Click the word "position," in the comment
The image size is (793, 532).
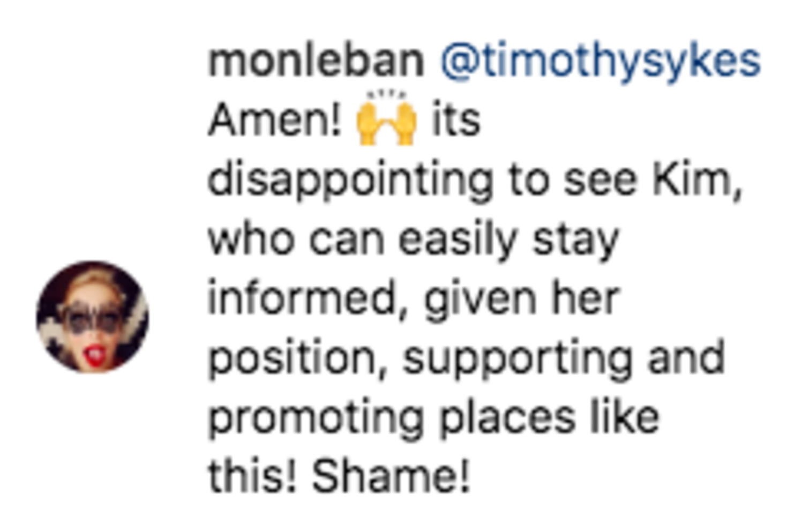point(298,359)
